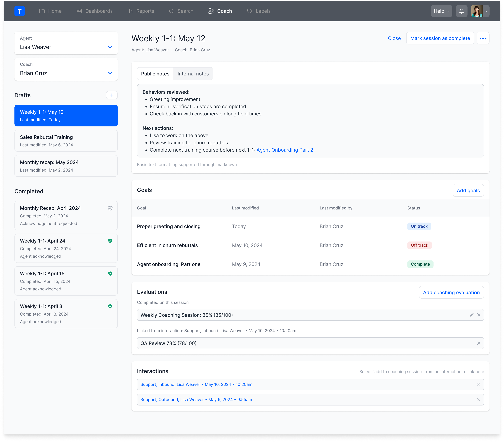Image resolution: width=504 pixels, height=442 pixels.
Task: Switch to the Internal notes tab
Action: pyautogui.click(x=193, y=74)
